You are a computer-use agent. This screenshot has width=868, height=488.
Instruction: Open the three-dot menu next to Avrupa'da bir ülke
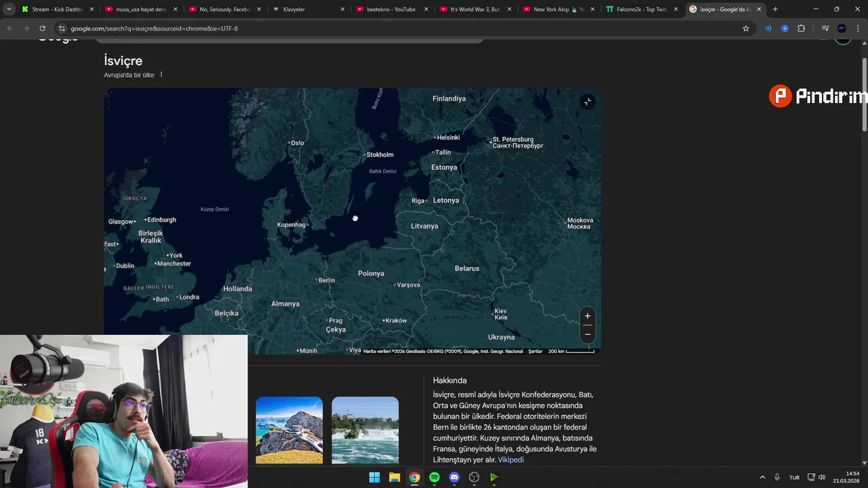[161, 75]
